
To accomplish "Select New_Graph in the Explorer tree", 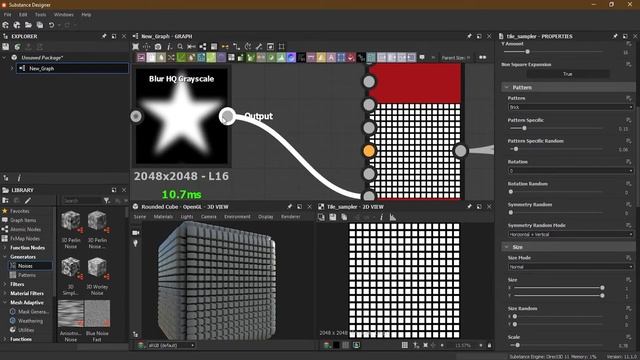I will [72, 69].
